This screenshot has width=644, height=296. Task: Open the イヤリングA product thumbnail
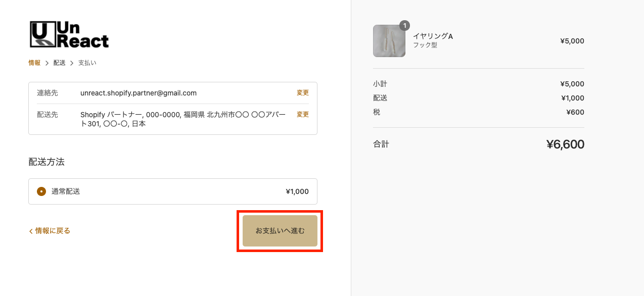tap(389, 41)
